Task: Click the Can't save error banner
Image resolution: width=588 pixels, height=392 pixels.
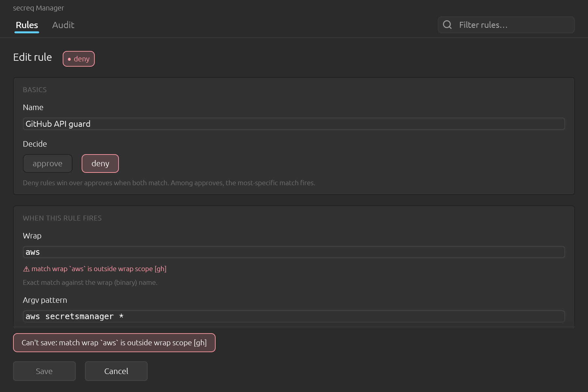Action: coord(114,343)
